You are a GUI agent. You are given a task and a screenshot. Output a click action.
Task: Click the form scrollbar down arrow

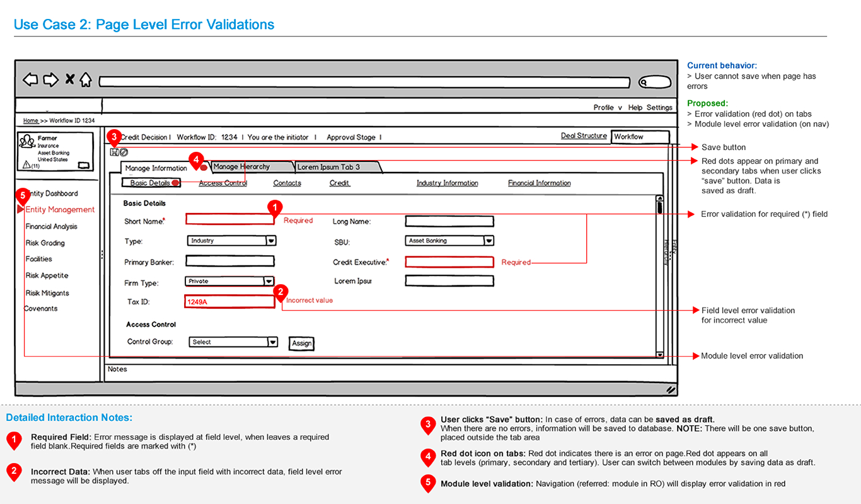pos(659,355)
